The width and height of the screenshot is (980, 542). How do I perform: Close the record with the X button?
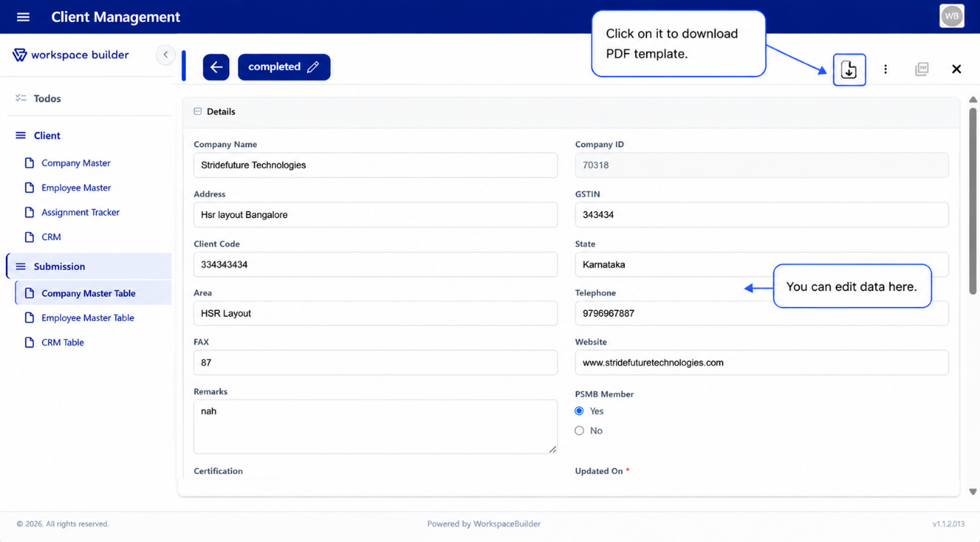957,69
